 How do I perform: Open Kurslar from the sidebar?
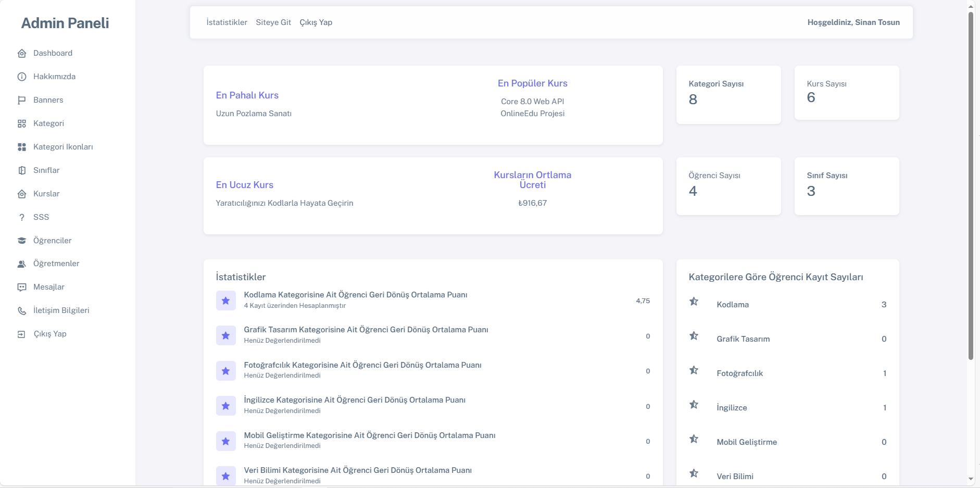[46, 194]
